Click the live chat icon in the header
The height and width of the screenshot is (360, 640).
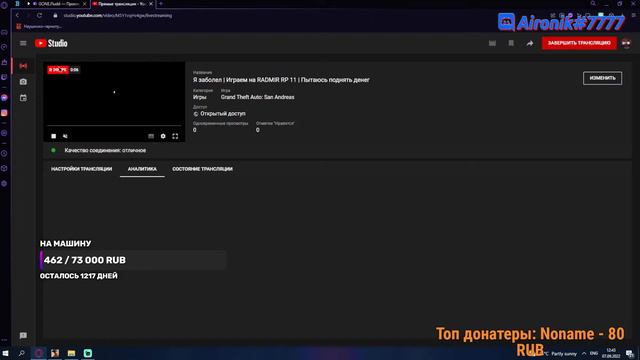[x=492, y=43]
